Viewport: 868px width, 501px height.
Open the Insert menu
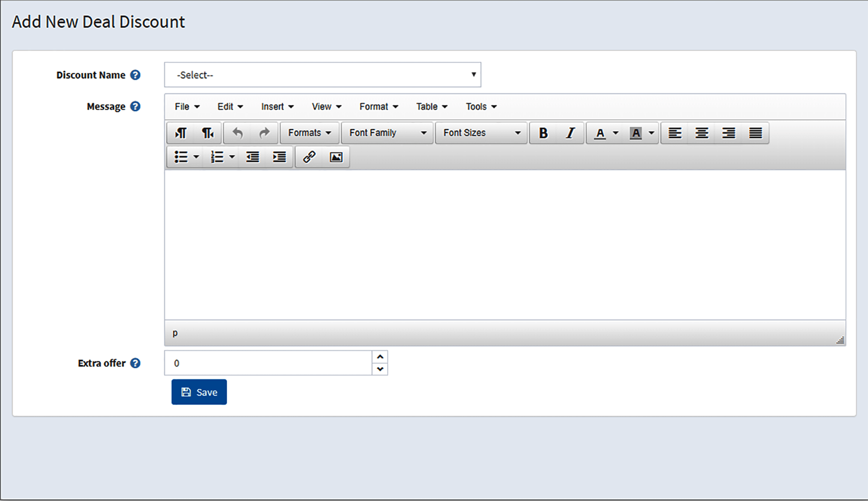coord(277,107)
